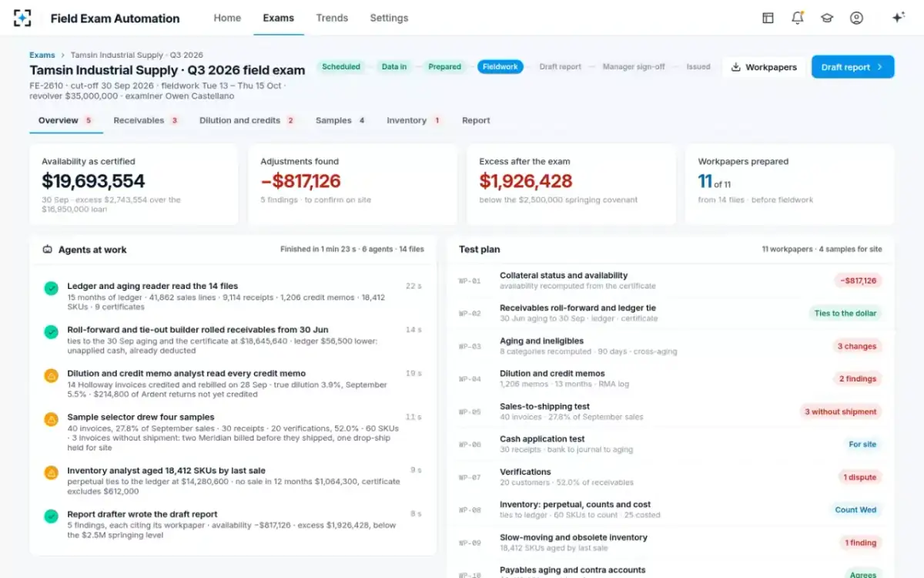Open the graduation cap learning icon
The image size is (924, 578).
(x=827, y=18)
